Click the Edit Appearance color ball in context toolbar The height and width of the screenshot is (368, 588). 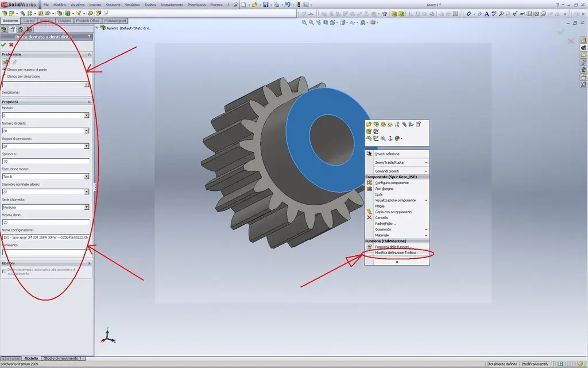click(397, 138)
